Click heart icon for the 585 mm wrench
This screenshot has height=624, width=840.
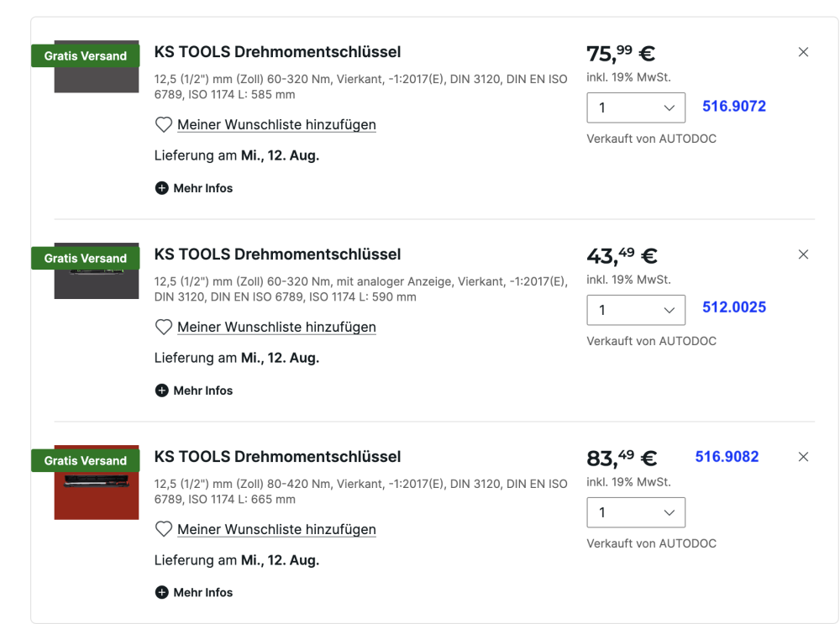[x=164, y=125]
